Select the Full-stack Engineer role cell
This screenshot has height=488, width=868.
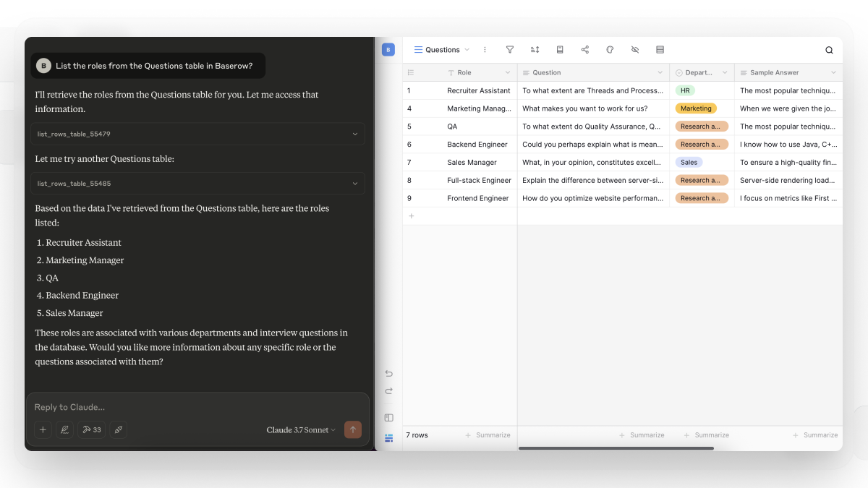click(479, 180)
